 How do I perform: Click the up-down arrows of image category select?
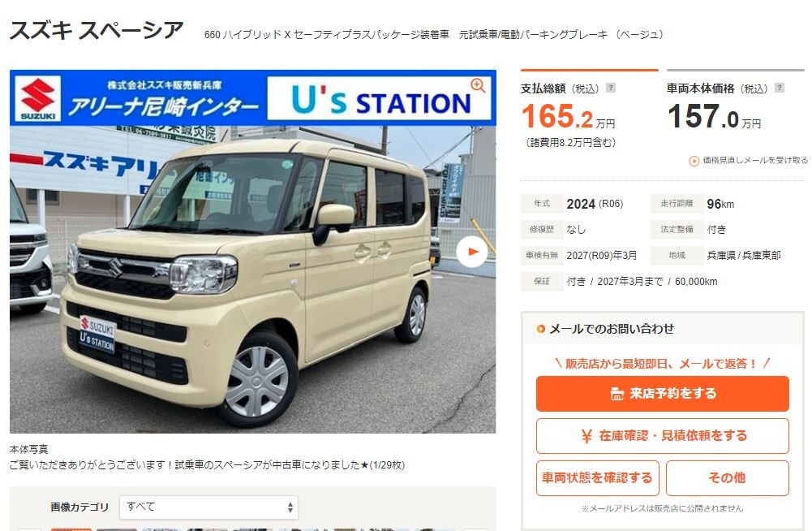coord(290,507)
